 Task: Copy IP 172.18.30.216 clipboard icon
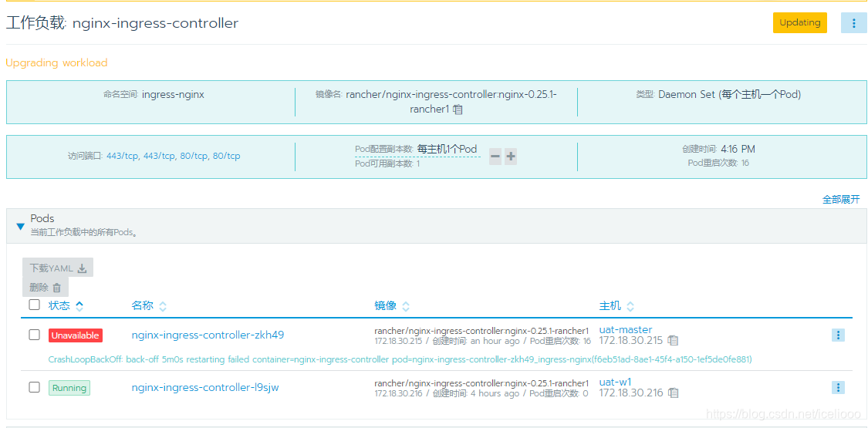pyautogui.click(x=673, y=393)
